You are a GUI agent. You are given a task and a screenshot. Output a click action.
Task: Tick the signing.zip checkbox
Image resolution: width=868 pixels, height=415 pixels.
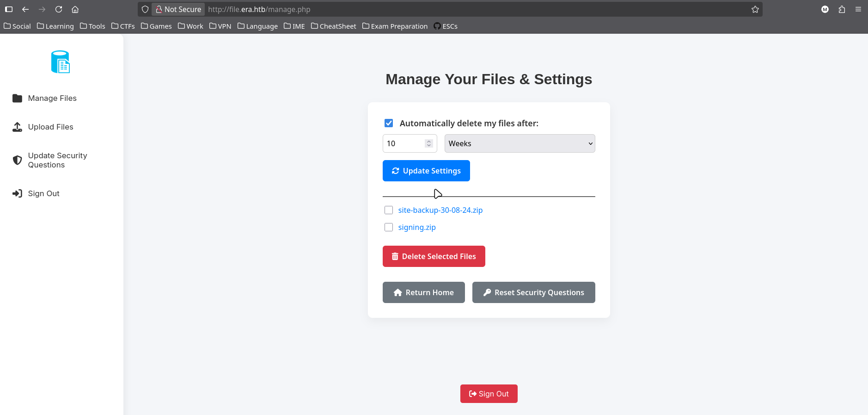[389, 227]
